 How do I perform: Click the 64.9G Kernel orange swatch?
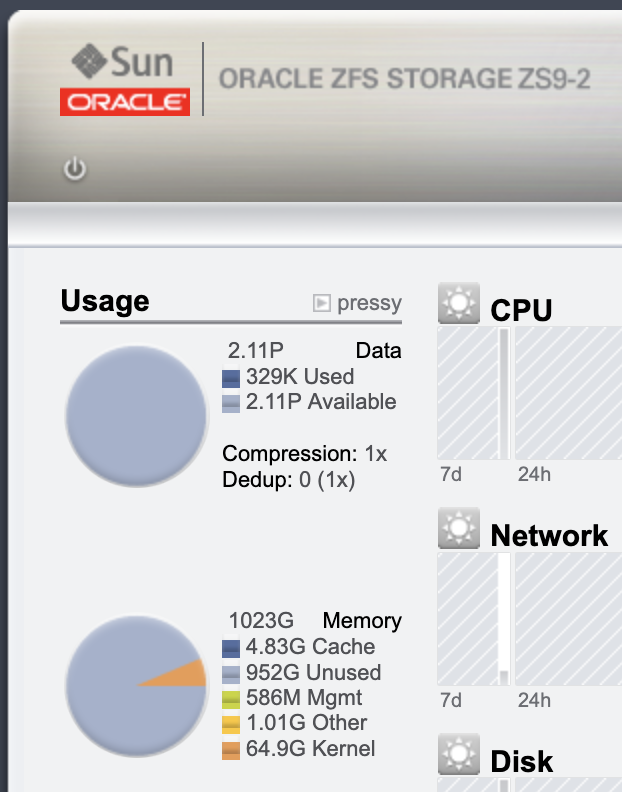[231, 750]
